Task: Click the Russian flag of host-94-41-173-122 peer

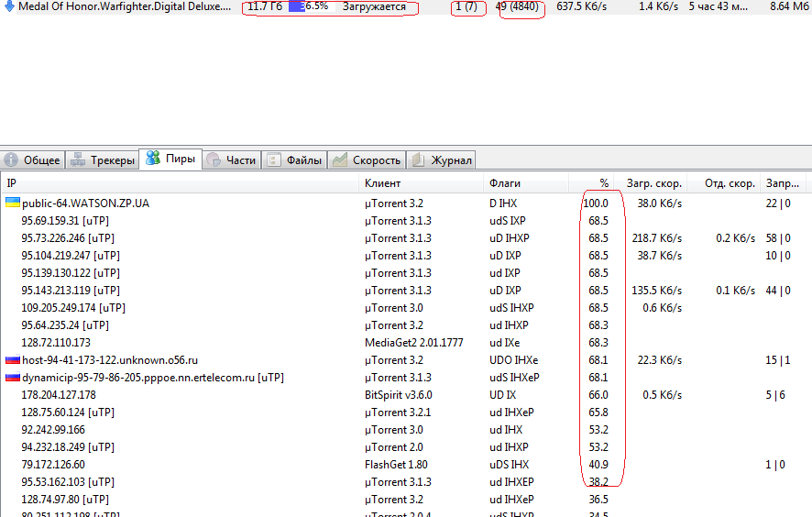Action: tap(13, 359)
